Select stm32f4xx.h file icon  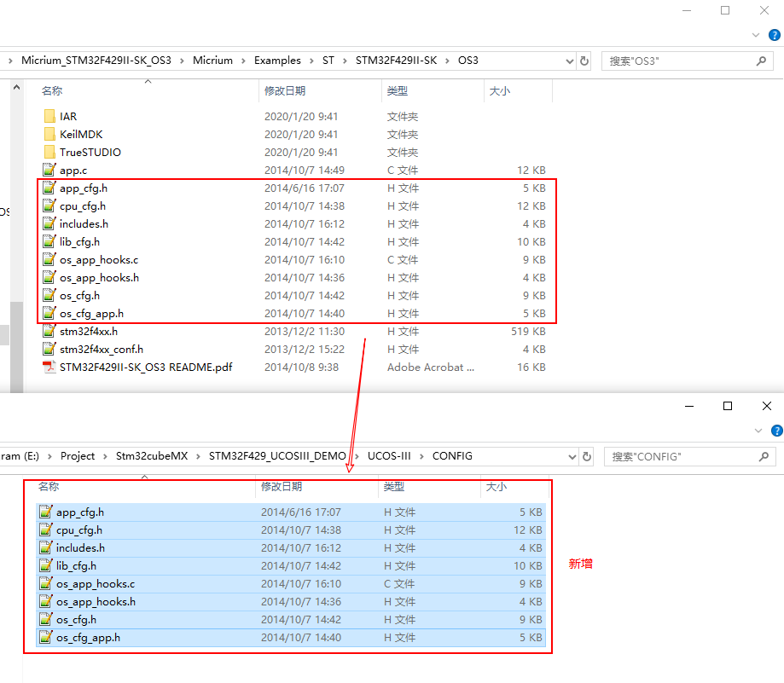(49, 331)
